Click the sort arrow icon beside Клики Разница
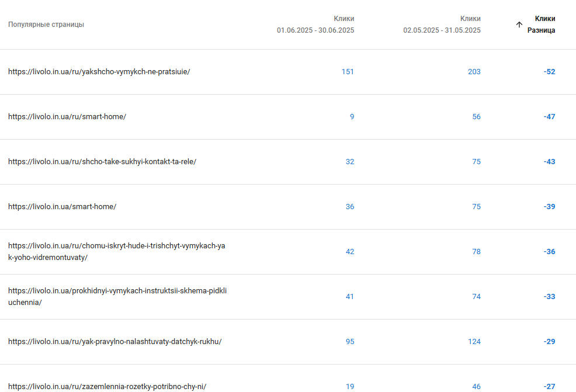Image resolution: width=576 pixels, height=392 pixels. point(519,25)
